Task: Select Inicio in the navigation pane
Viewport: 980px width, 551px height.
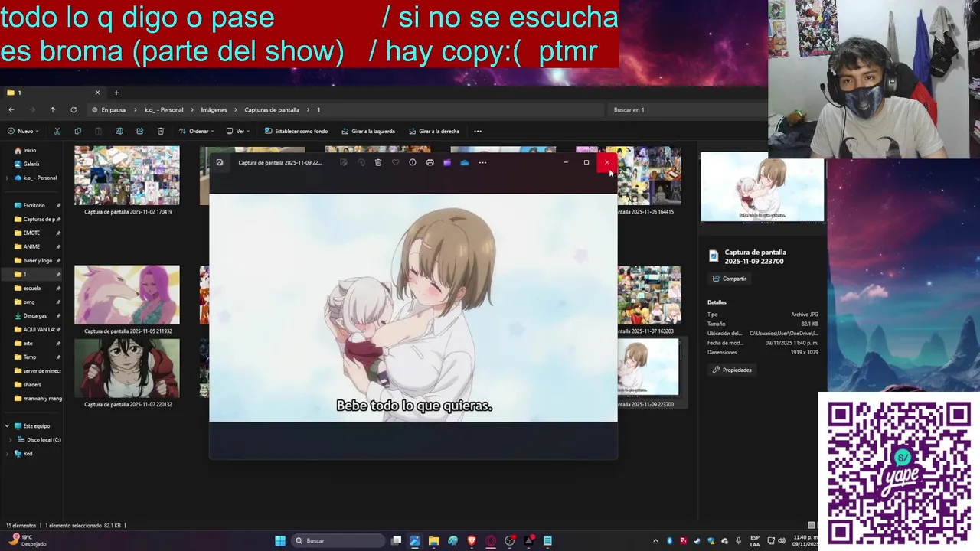Action: coord(30,150)
